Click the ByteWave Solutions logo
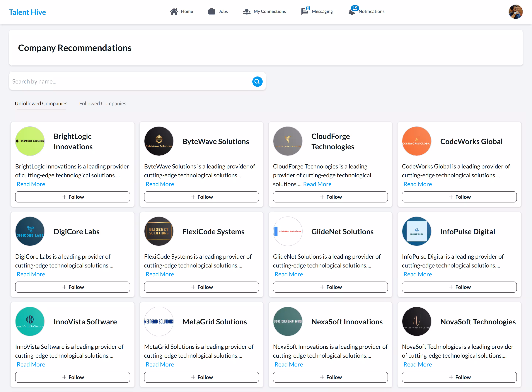This screenshot has width=532, height=392. 159,141
